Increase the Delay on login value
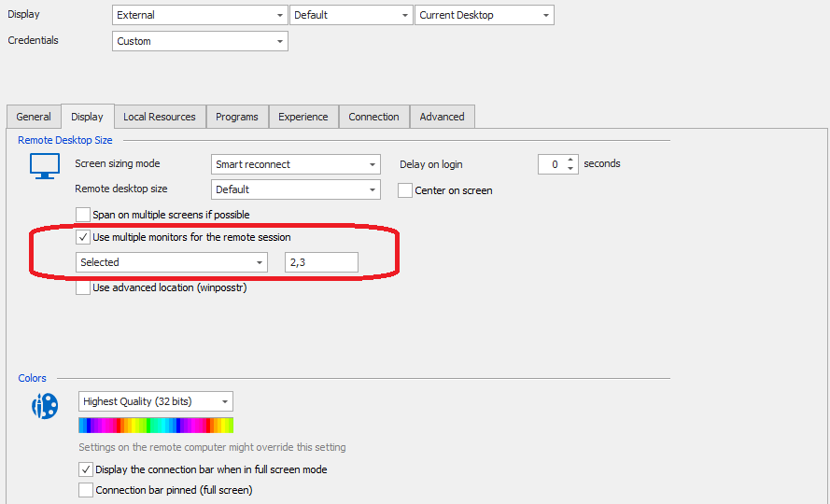The image size is (830, 504). tap(570, 160)
